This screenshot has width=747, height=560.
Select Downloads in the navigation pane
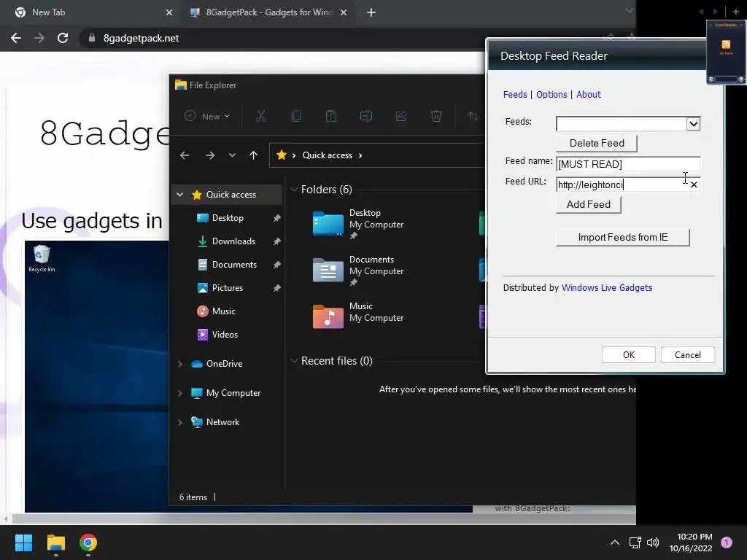click(233, 241)
